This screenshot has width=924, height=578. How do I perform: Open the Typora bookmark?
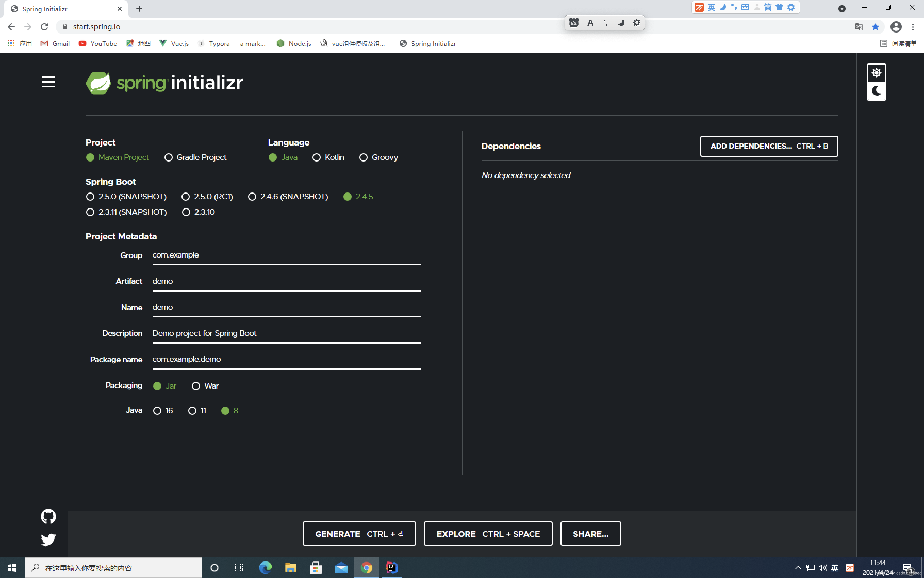pyautogui.click(x=231, y=44)
